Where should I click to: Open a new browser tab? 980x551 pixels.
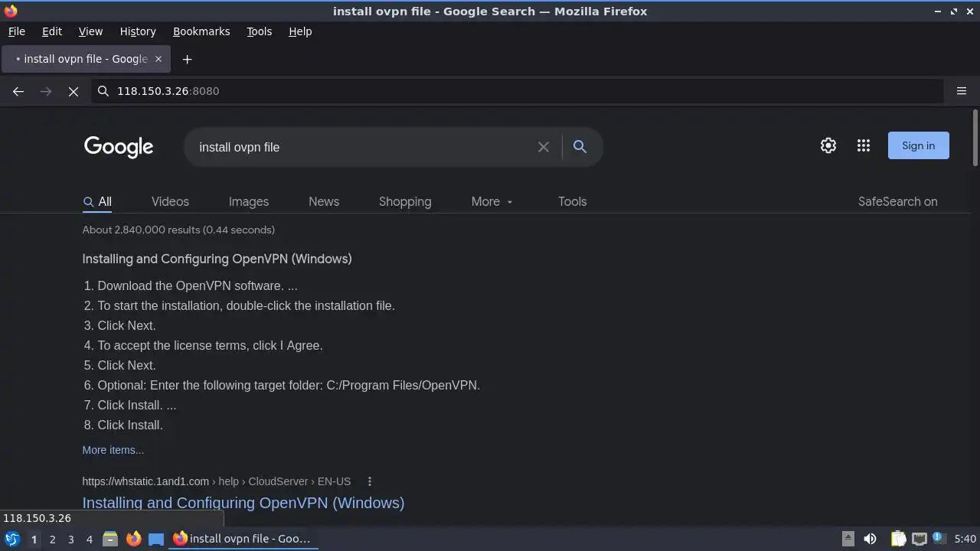[x=187, y=59]
